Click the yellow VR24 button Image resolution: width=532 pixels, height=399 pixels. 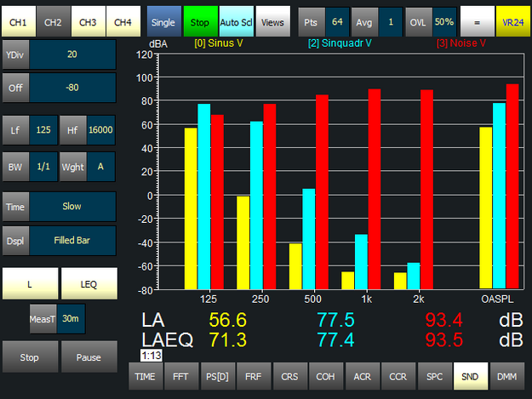(x=511, y=20)
